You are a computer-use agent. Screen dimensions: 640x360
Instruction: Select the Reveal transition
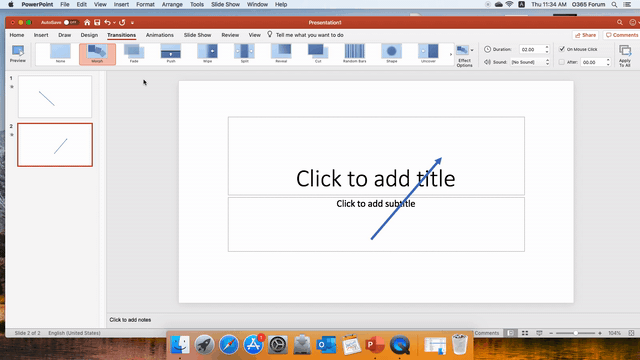281,53
